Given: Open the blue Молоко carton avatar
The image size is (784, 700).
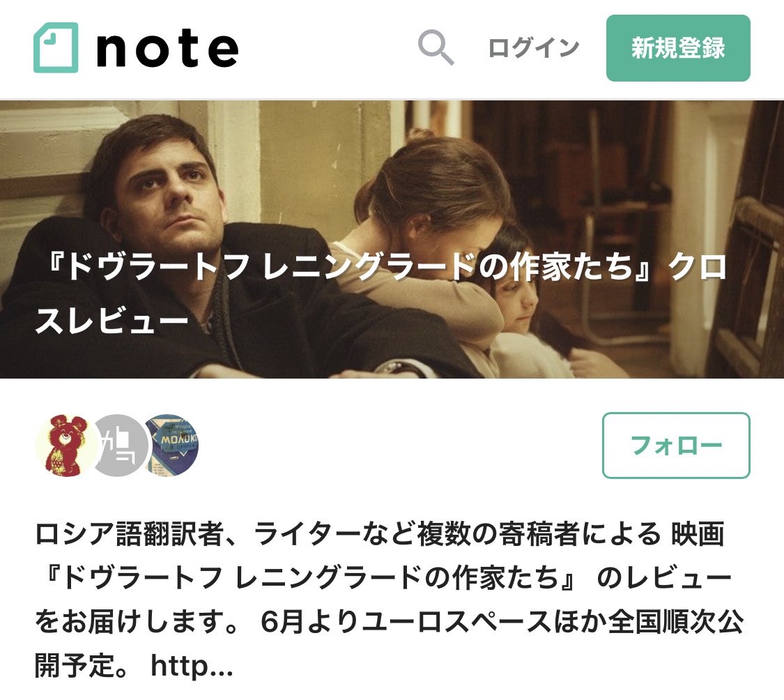Looking at the screenshot, I should point(171,446).
